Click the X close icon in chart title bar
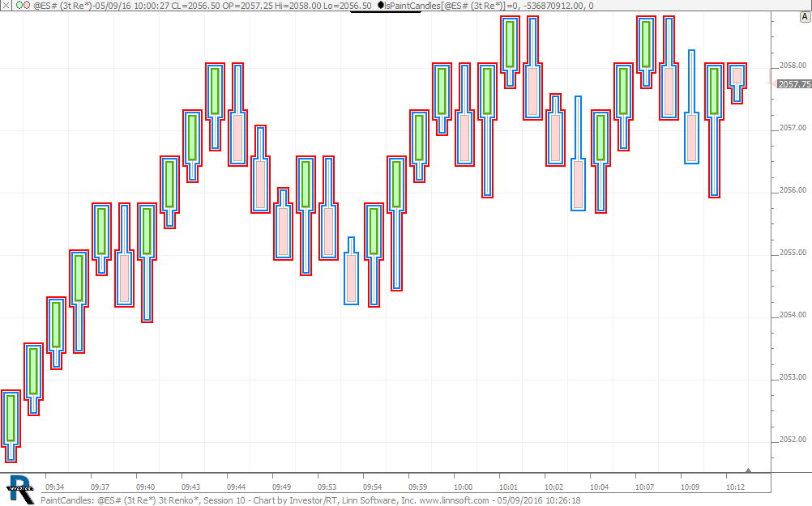Image resolution: width=812 pixels, height=506 pixels. pyautogui.click(x=6, y=6)
